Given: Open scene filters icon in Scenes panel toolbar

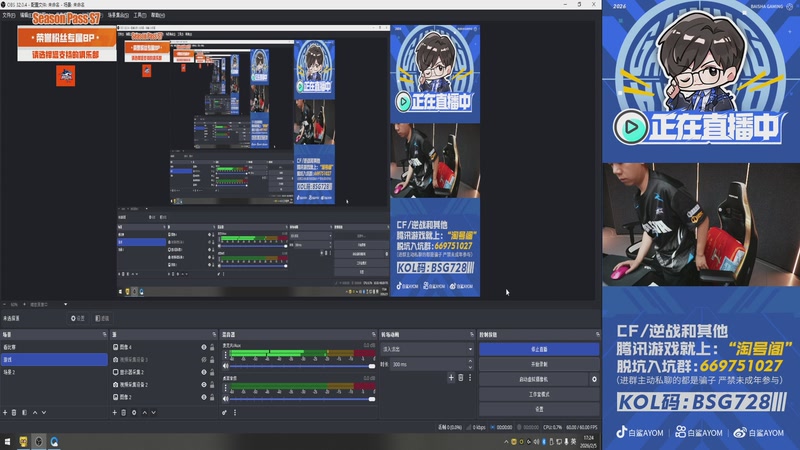Looking at the screenshot, I should point(24,412).
